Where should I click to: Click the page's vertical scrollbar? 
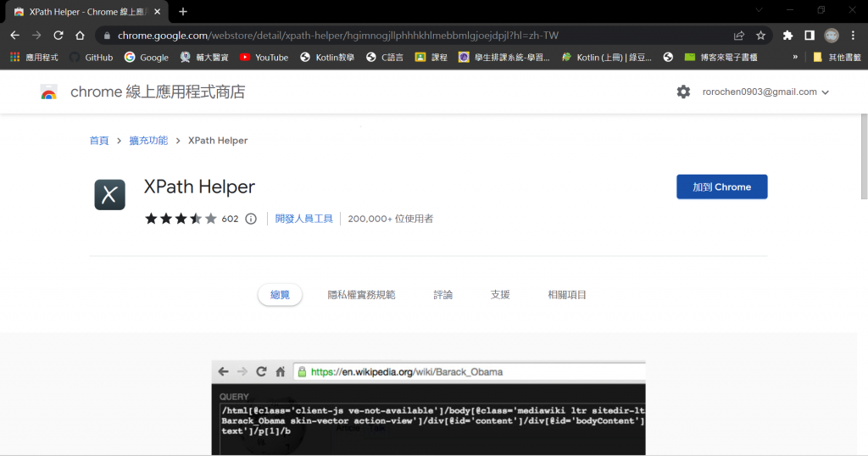(x=864, y=157)
